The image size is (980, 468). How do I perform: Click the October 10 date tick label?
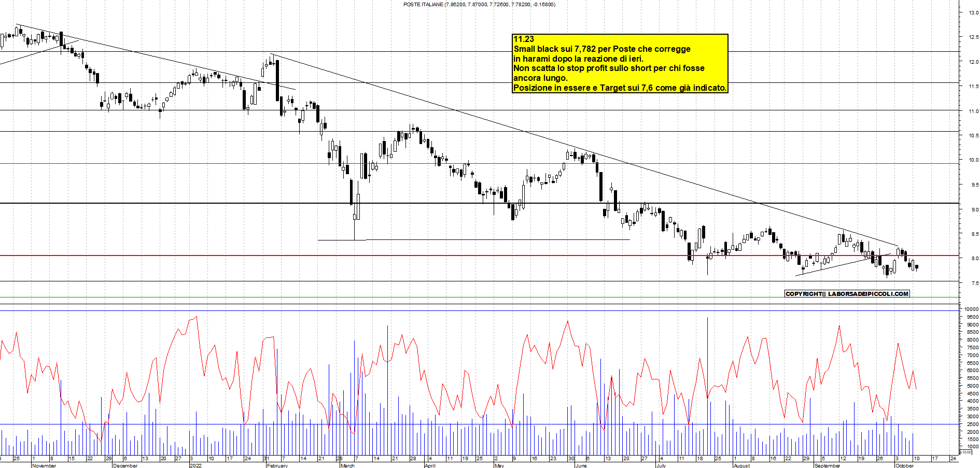917,459
